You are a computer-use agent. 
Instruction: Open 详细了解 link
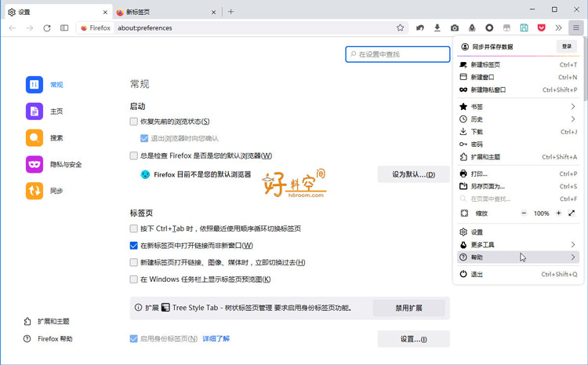[216, 339]
